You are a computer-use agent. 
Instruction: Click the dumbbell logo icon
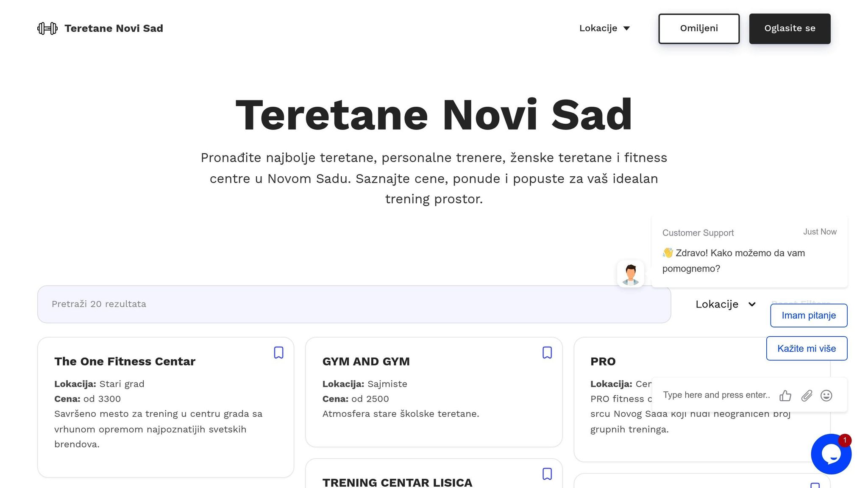click(47, 28)
